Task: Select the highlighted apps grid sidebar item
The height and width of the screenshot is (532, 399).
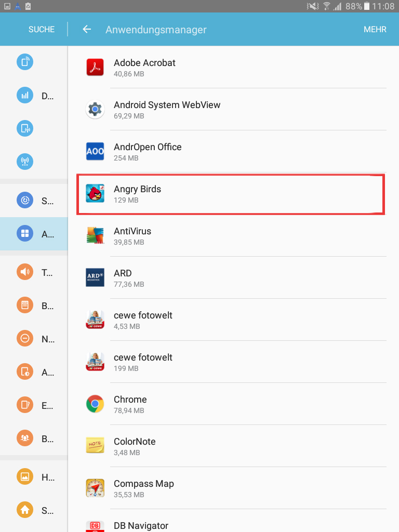Action: point(34,234)
